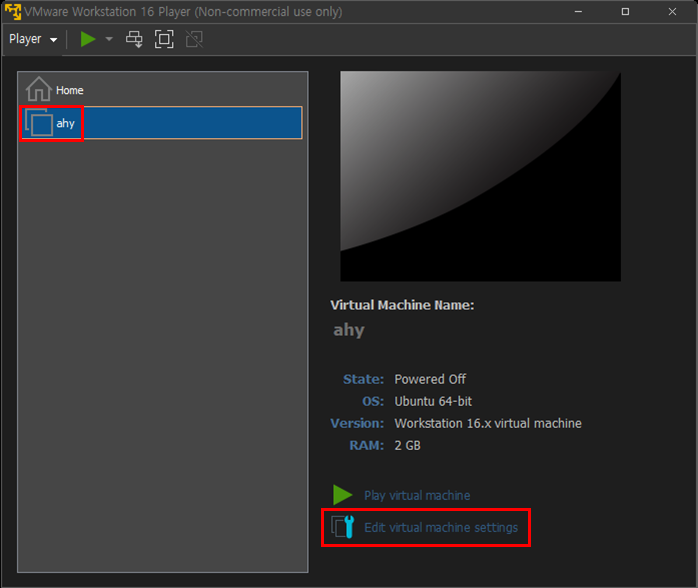
Task: Click the large ahy name under heading
Action: (349, 331)
